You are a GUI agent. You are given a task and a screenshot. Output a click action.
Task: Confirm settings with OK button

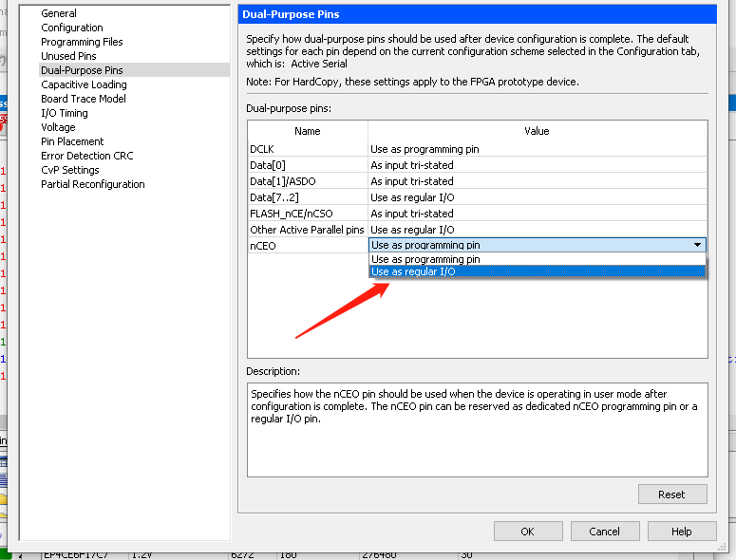[x=528, y=532]
